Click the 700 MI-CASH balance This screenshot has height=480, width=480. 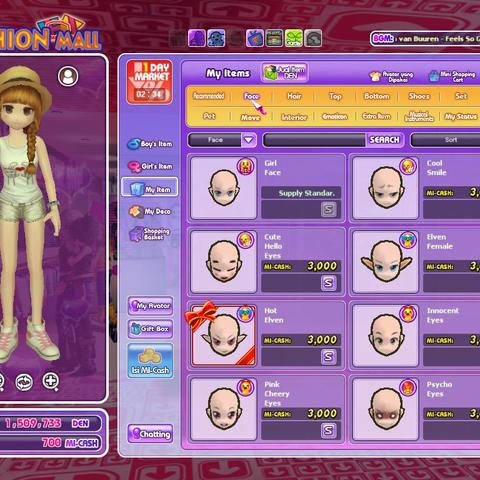(50, 443)
